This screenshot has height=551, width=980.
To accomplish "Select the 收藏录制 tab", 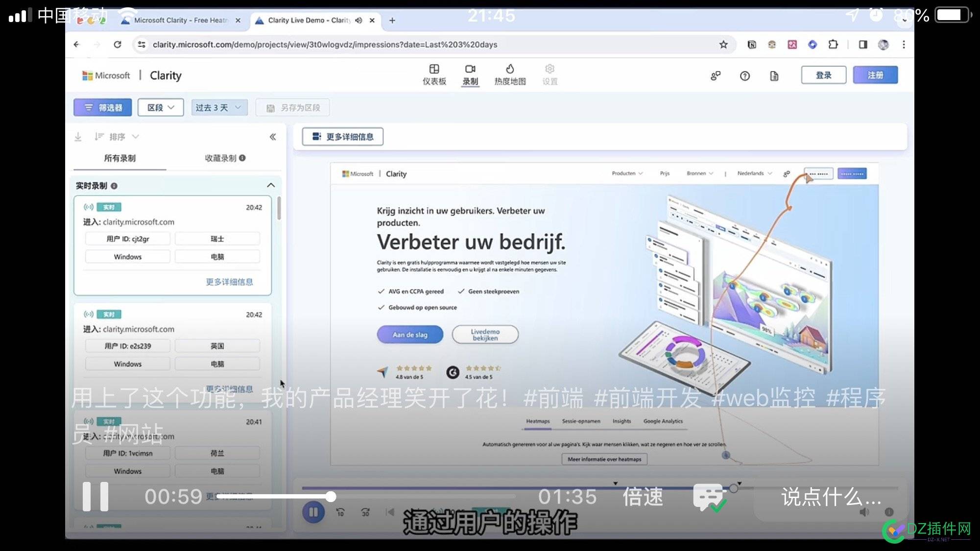I will click(225, 158).
